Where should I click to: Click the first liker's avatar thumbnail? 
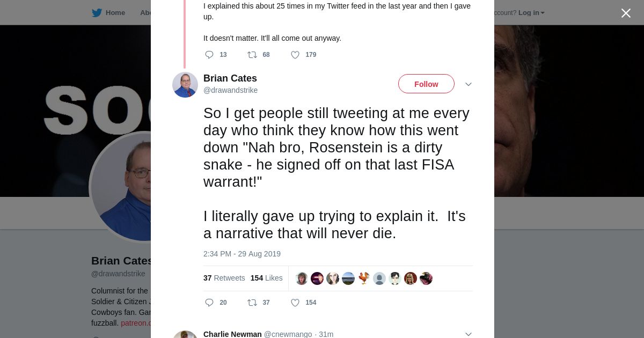pos(302,278)
